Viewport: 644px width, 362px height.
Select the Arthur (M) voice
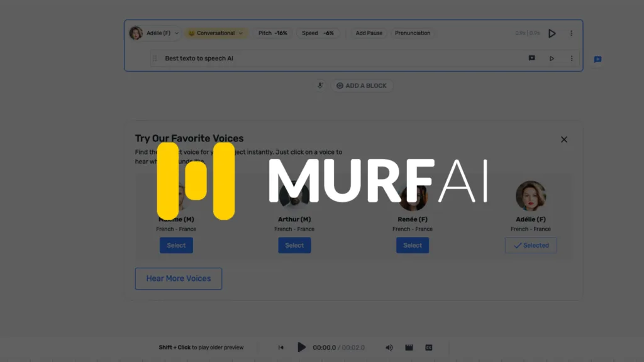tap(294, 246)
